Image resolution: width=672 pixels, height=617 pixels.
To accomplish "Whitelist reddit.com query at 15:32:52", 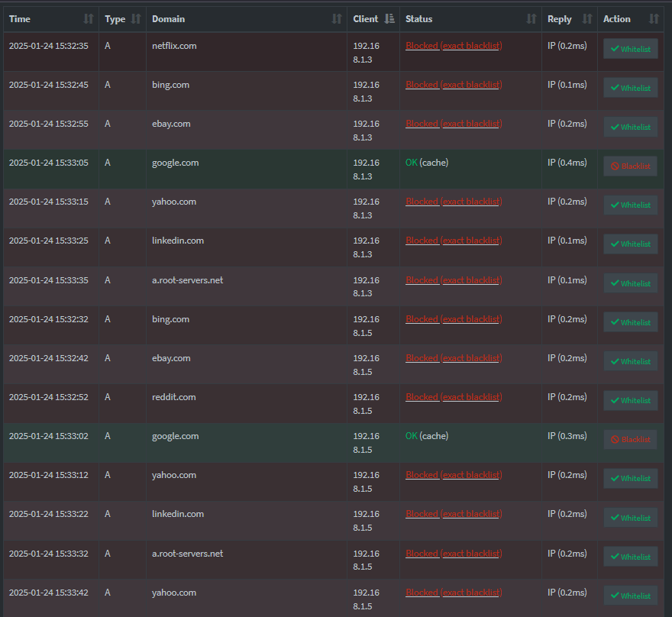I will coord(631,400).
